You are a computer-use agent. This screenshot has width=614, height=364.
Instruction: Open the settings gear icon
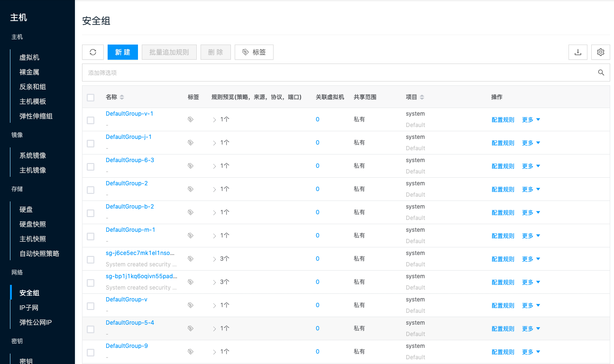tap(600, 52)
